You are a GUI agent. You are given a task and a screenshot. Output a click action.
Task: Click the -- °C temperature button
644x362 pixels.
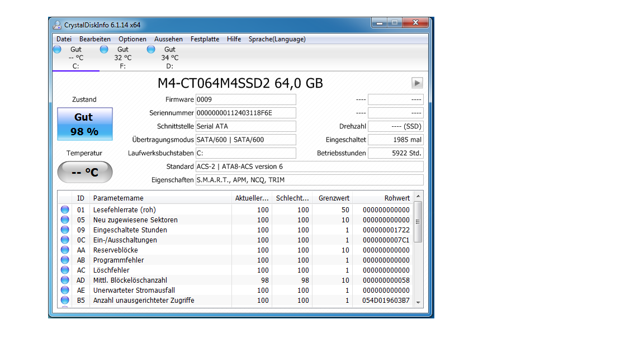tap(84, 172)
